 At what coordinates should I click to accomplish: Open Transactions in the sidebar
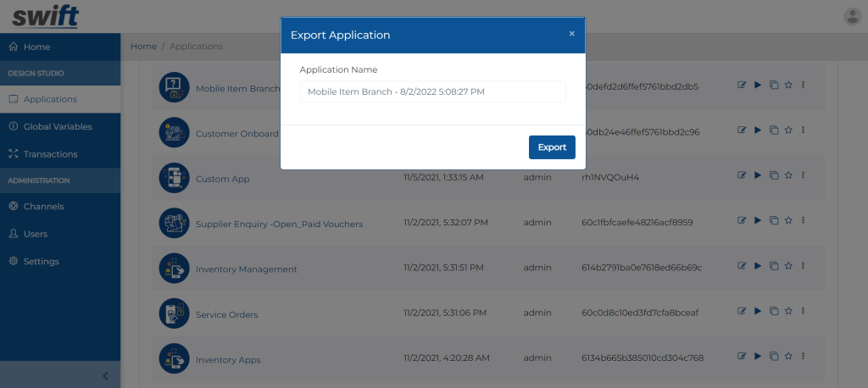click(50, 154)
